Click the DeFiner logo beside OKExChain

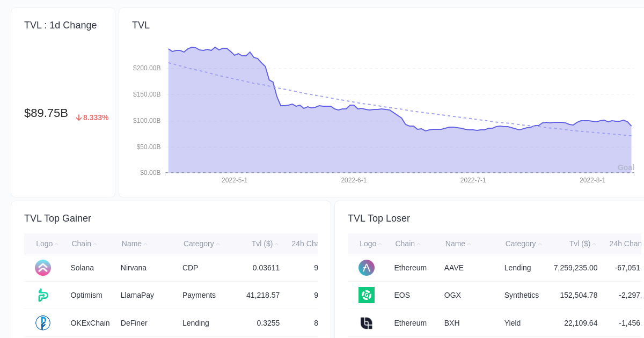point(43,322)
